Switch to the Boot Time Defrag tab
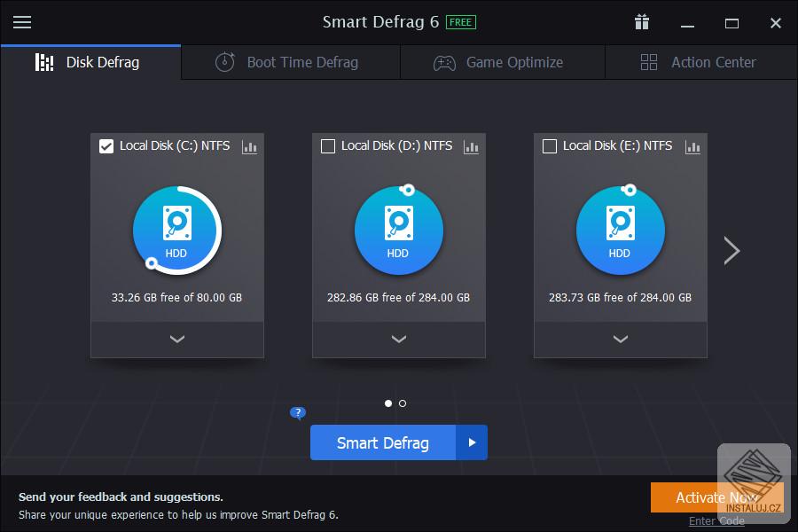 point(291,63)
